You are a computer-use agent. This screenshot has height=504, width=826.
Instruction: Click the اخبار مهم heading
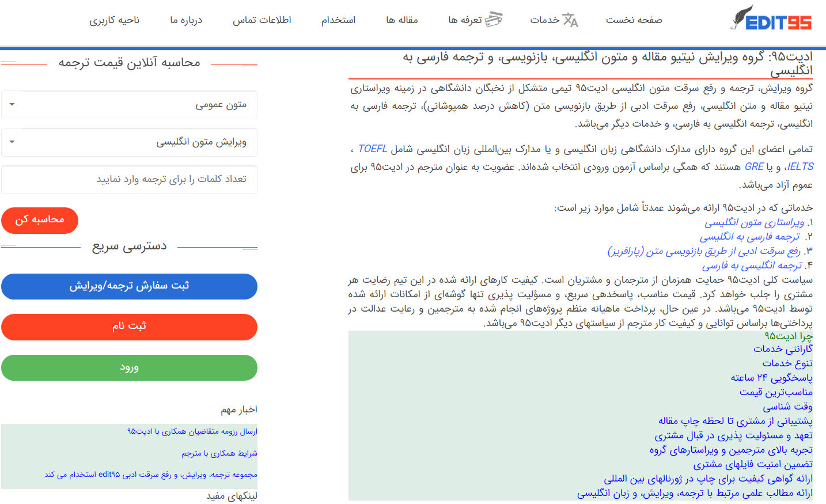tap(239, 410)
